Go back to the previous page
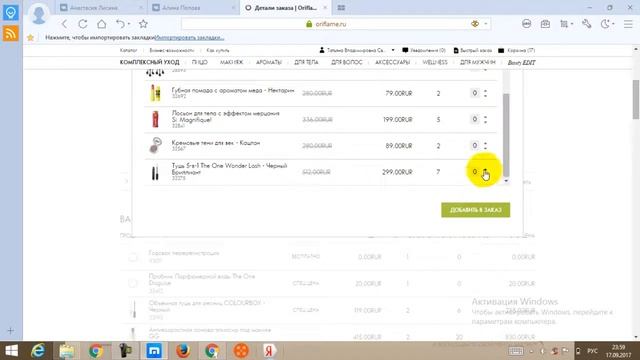This screenshot has width=640, height=360. coord(64,24)
